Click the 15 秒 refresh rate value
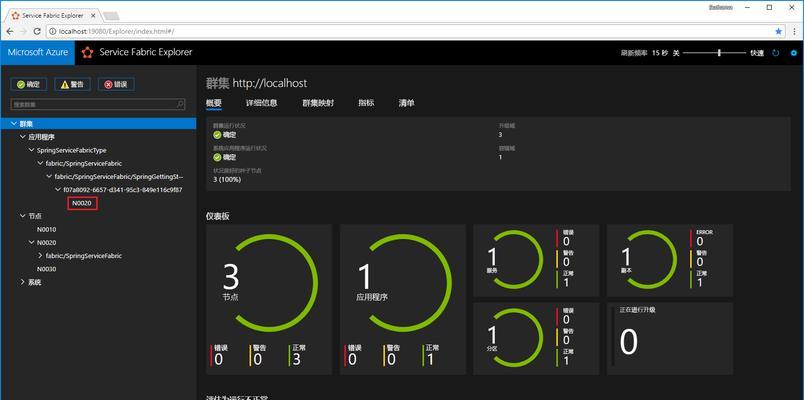 coord(660,53)
